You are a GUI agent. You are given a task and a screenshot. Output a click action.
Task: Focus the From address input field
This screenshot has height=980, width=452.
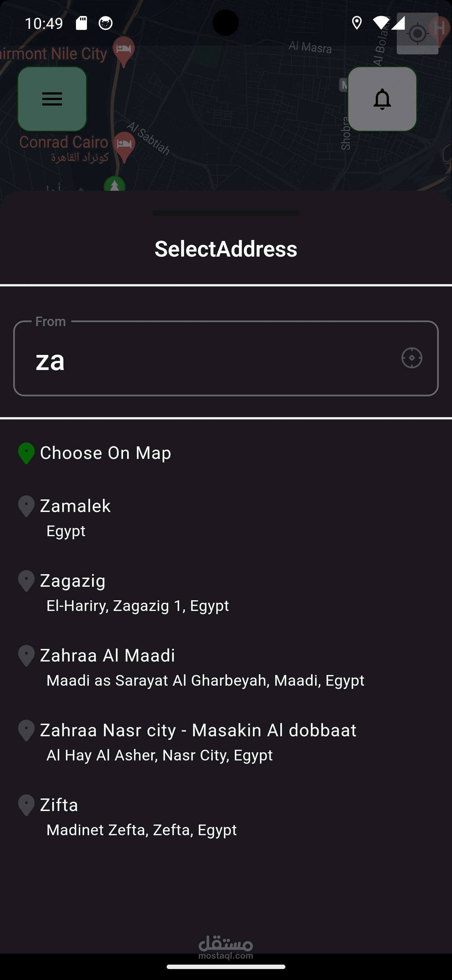pos(209,359)
